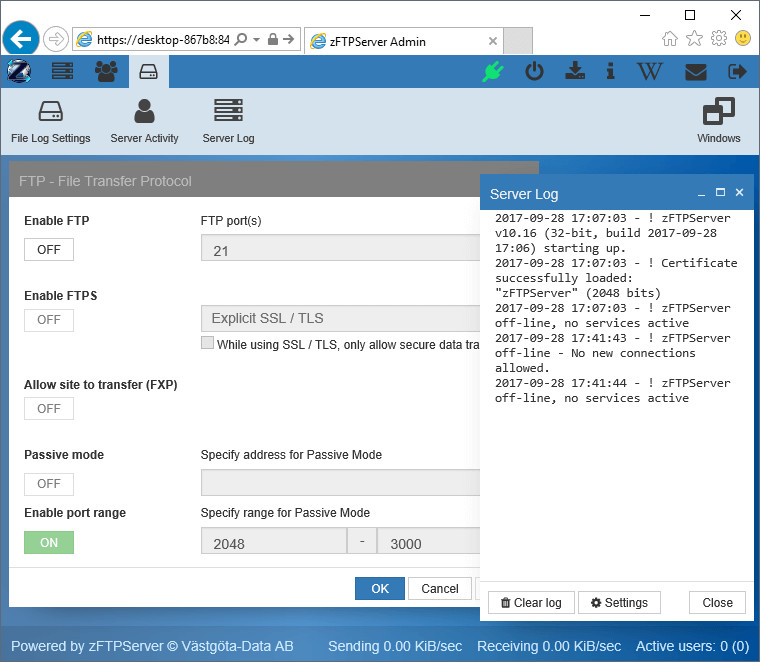Open the address bar dropdown arrow
Screen dimensions: 760x662
tap(256, 39)
